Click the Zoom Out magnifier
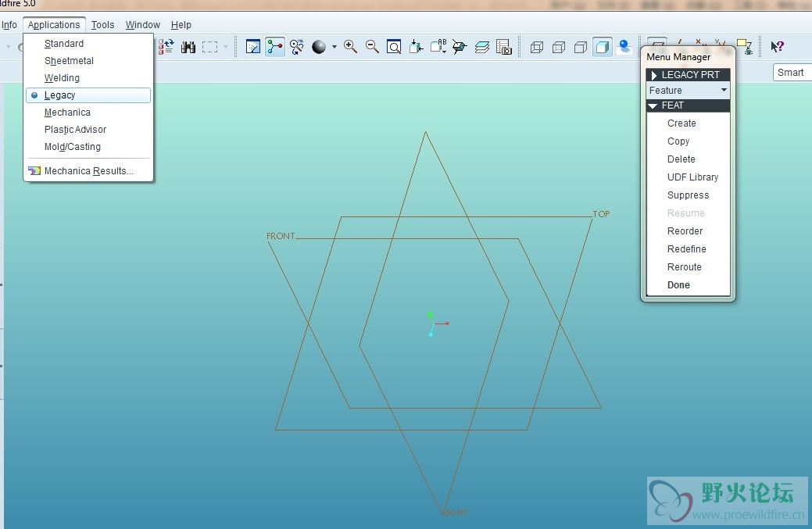This screenshot has width=812, height=529. pos(372,47)
